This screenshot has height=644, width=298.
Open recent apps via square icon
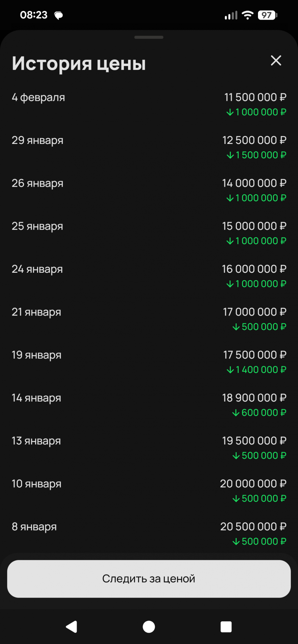coord(226,627)
